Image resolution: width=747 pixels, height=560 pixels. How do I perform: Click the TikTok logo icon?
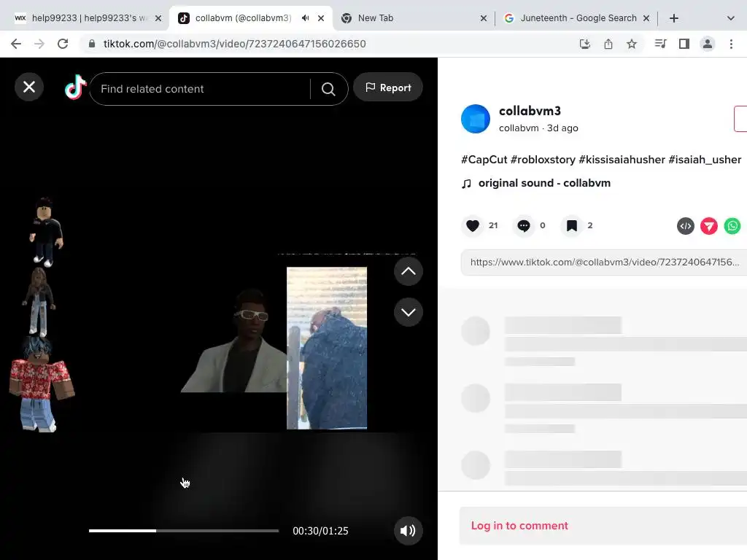pos(75,87)
